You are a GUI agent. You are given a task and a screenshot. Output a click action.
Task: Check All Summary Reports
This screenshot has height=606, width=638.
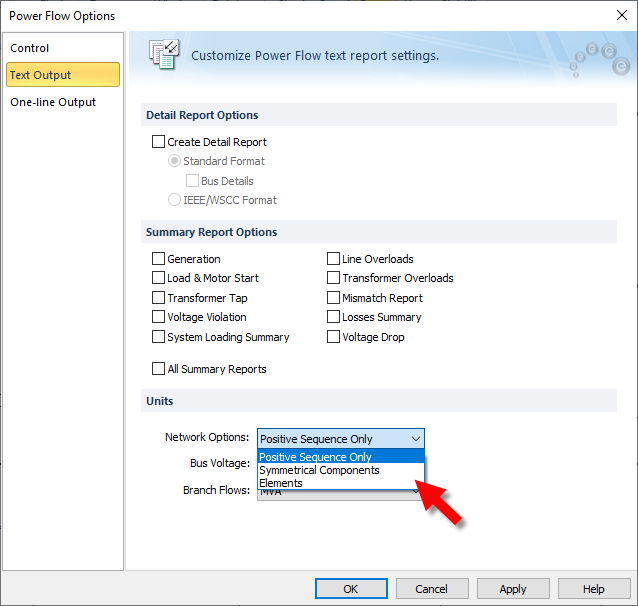point(158,369)
